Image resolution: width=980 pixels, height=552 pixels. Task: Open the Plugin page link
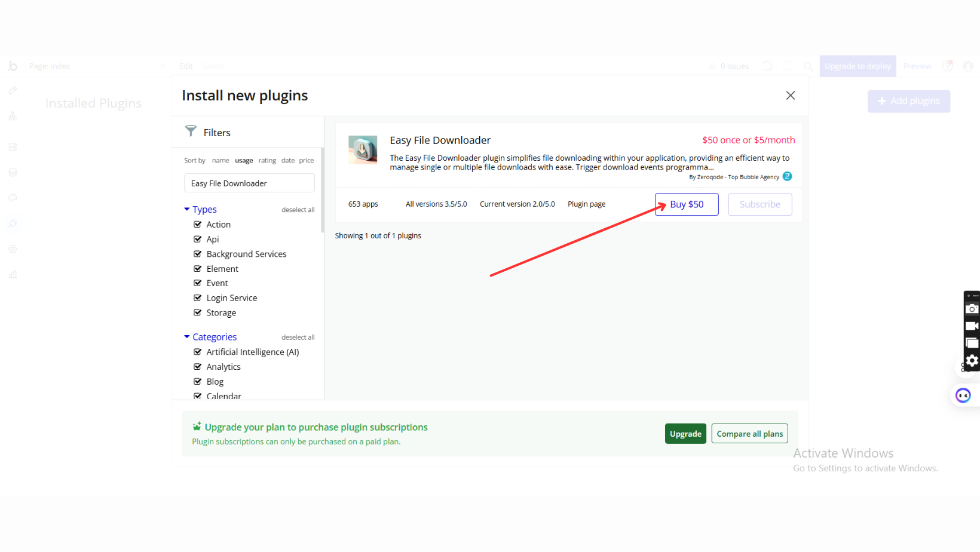(586, 204)
